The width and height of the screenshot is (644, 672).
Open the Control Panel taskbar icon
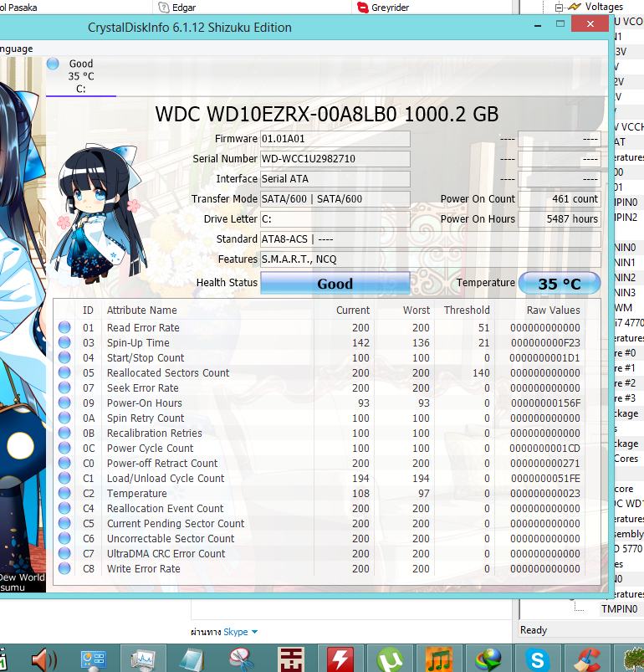(x=94, y=659)
